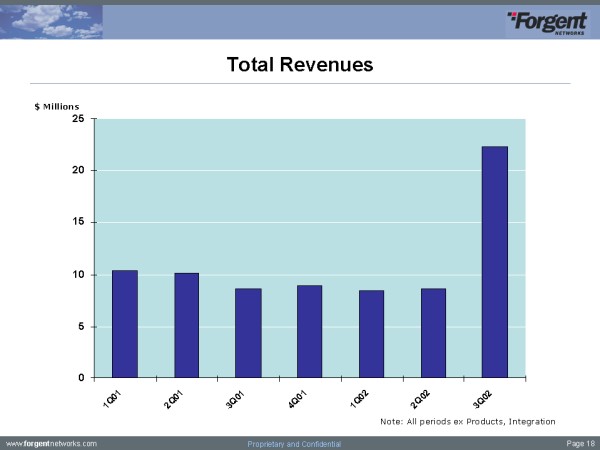Click the 2Q02 revenue bar
The image size is (600, 450).
433,333
